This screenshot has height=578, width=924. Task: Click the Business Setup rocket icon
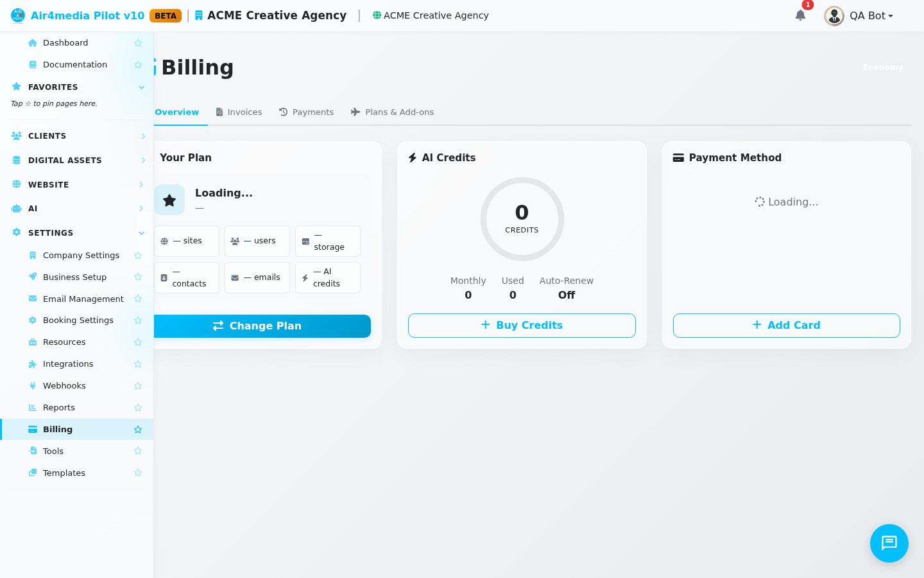33,277
